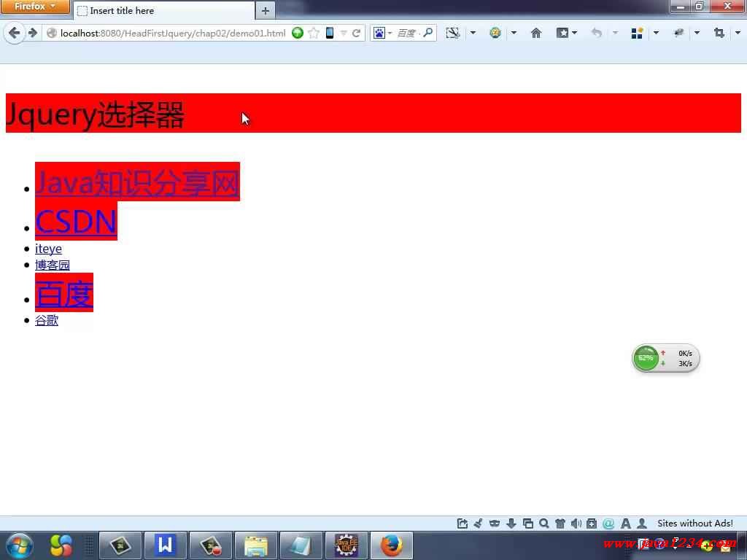Click the user profile icon in status bar
This screenshot has height=560, width=747.
(642, 524)
